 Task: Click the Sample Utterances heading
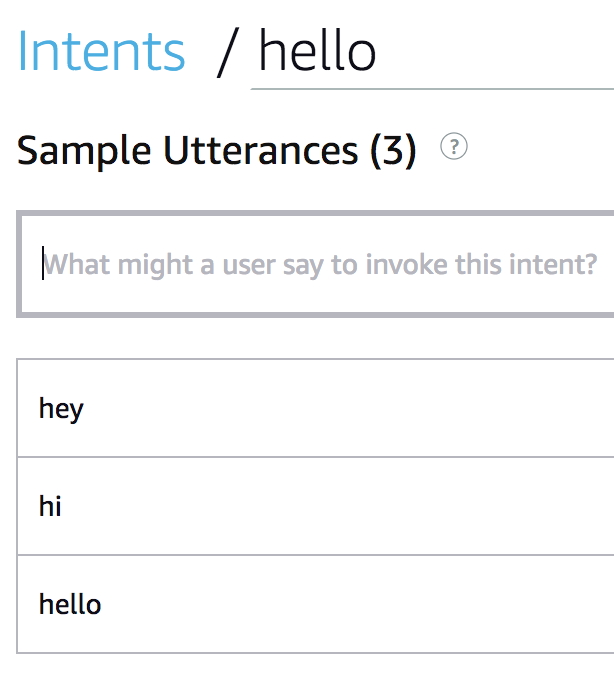(187, 150)
